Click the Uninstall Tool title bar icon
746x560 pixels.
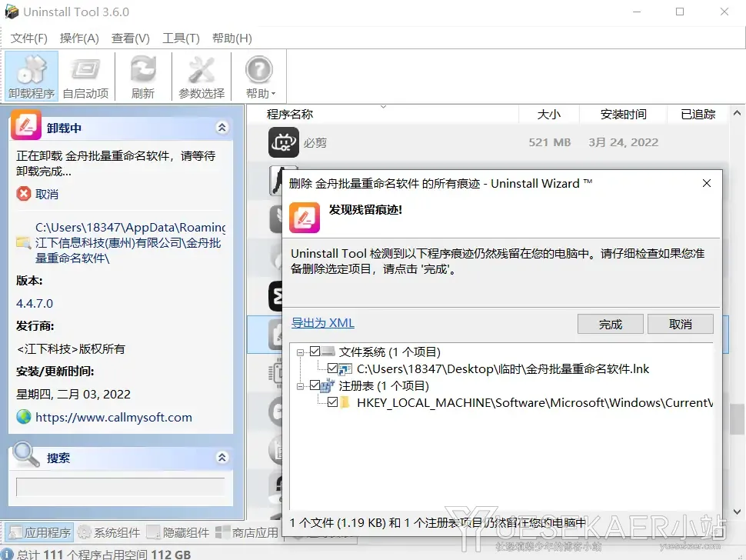point(12,12)
